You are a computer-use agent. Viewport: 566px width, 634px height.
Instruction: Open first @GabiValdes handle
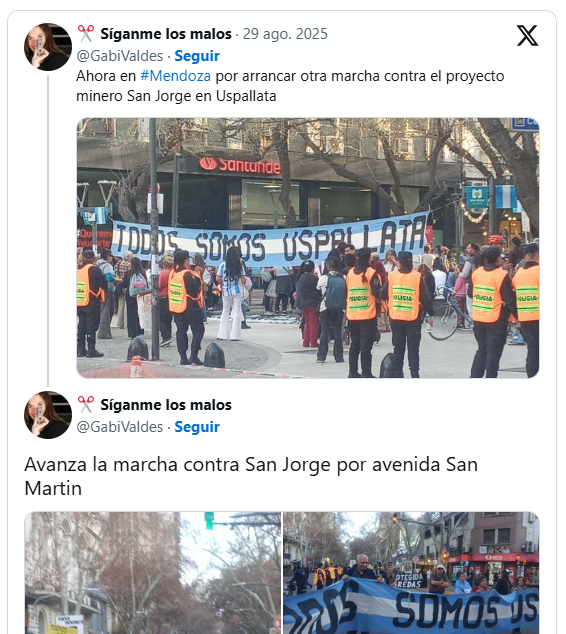coord(120,56)
